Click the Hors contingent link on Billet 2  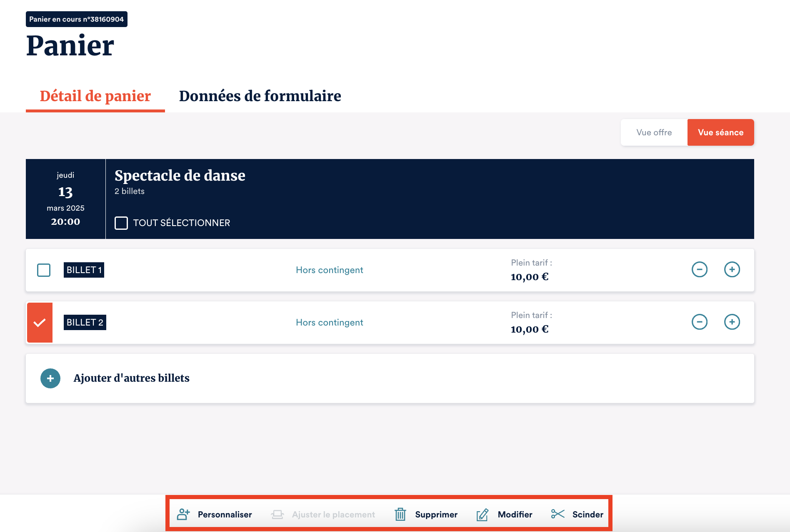click(x=329, y=323)
